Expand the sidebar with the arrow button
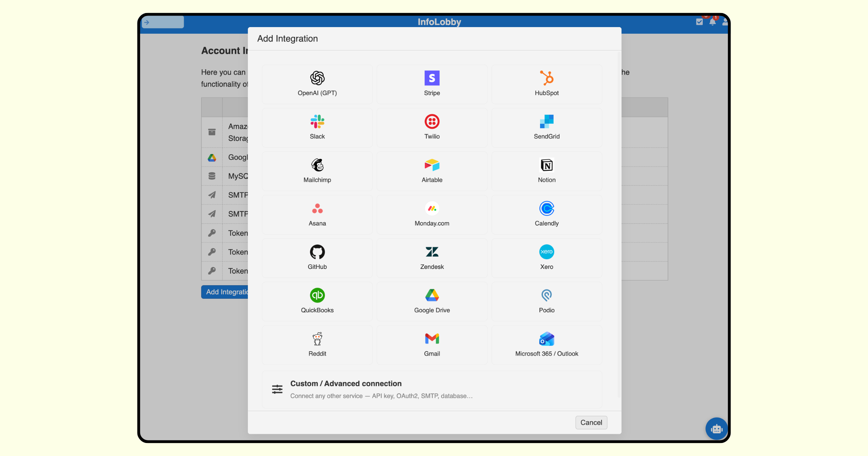Screen dimensions: 868x456 (147, 22)
